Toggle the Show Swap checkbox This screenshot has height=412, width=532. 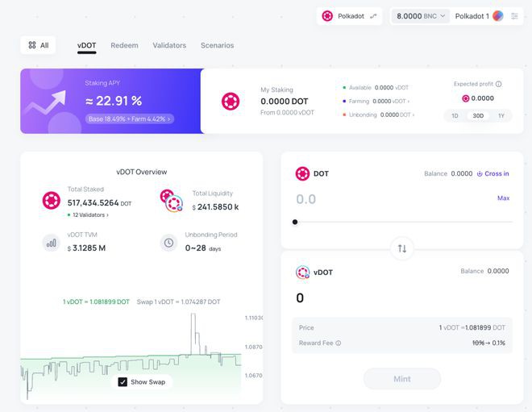point(123,381)
